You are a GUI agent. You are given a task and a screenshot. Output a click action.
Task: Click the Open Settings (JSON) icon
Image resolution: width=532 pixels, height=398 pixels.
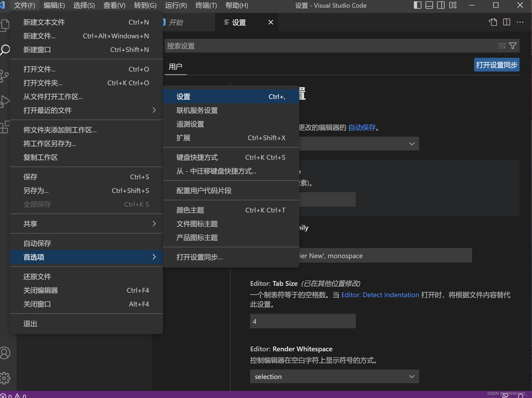[493, 22]
